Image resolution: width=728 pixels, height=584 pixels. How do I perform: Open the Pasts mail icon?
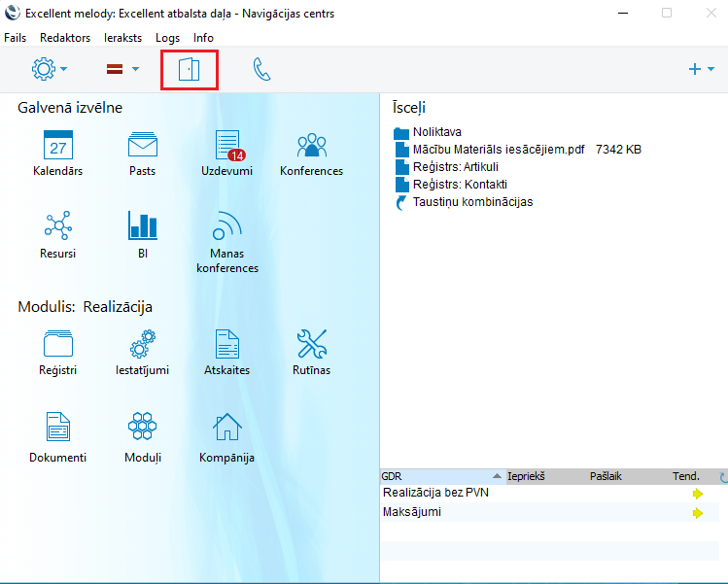(x=142, y=147)
